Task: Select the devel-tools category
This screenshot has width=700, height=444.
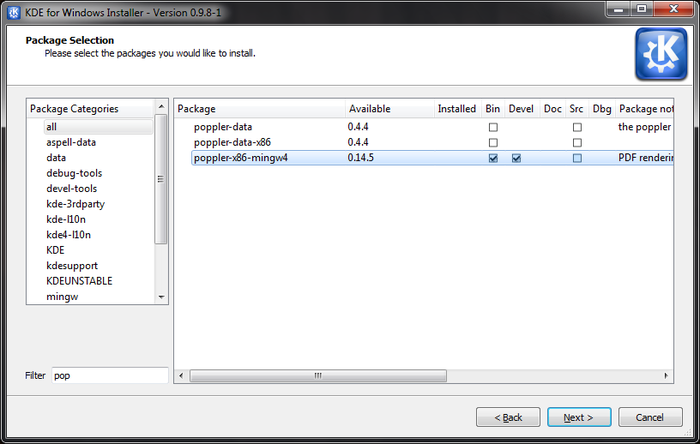Action: (x=71, y=188)
